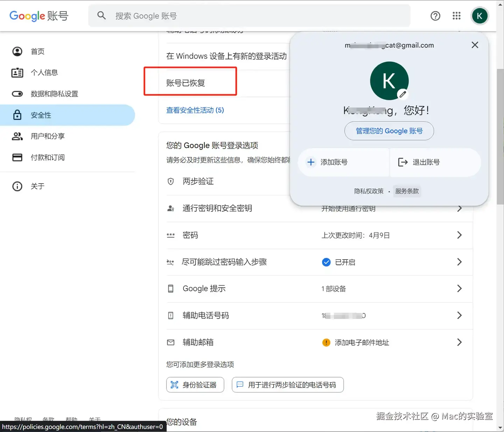Click the 辅助邮箱 envelope icon
This screenshot has height=432, width=504.
pyautogui.click(x=171, y=342)
